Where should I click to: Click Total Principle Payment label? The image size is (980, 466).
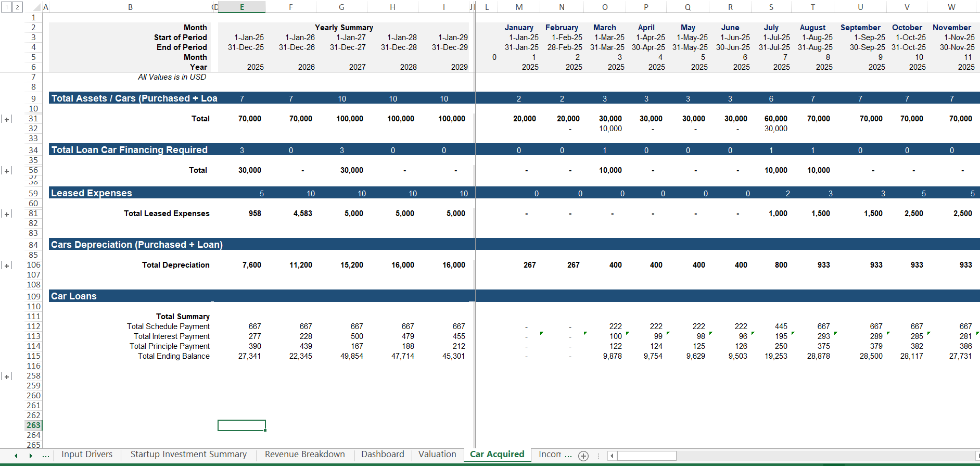coord(170,346)
